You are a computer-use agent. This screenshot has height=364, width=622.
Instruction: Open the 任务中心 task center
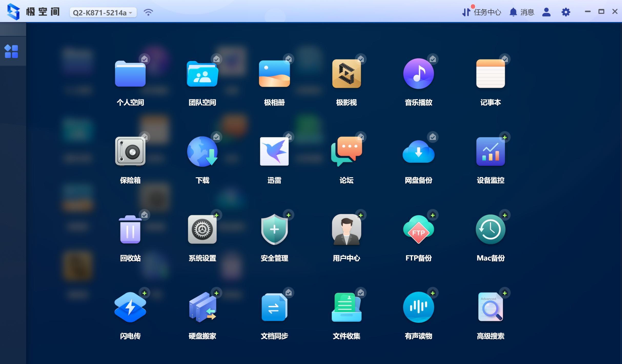pos(486,12)
